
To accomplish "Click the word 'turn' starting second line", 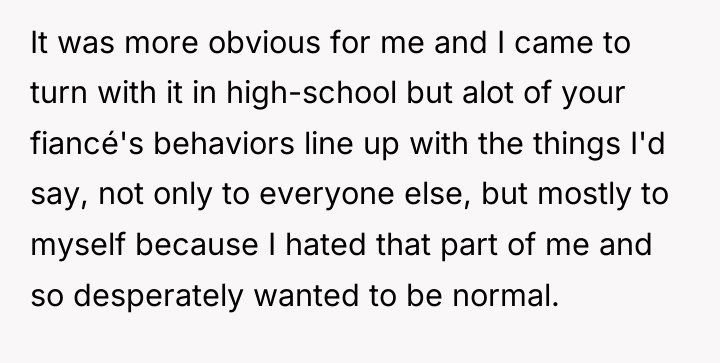I will coord(59,94).
